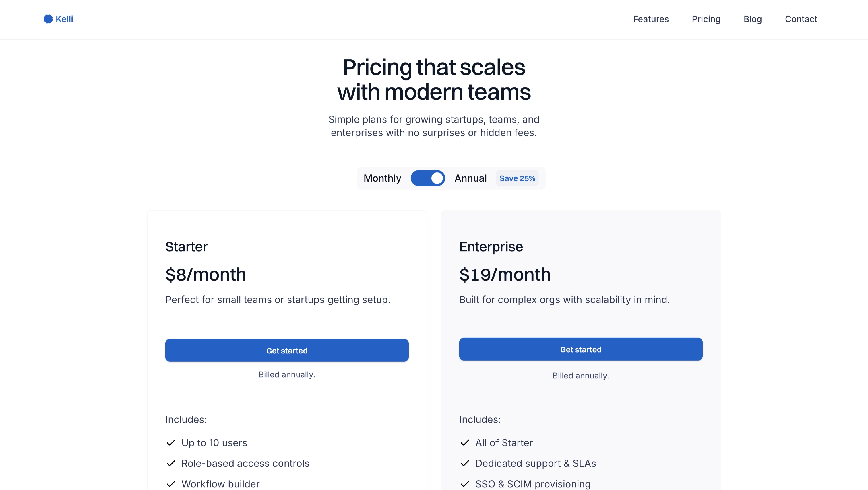The image size is (868, 490).
Task: Click the checkmark beside Up to 10 users
Action: pos(171,442)
